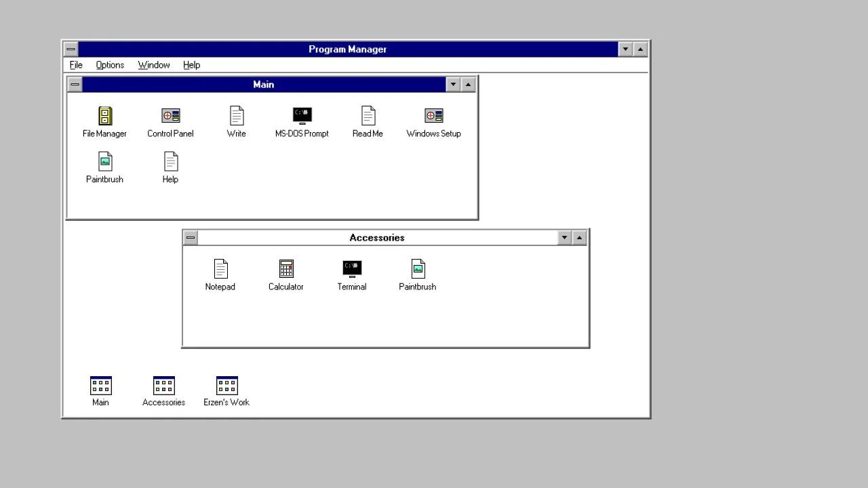Image resolution: width=868 pixels, height=488 pixels.
Task: Click the Accessories window title bar
Action: (377, 238)
